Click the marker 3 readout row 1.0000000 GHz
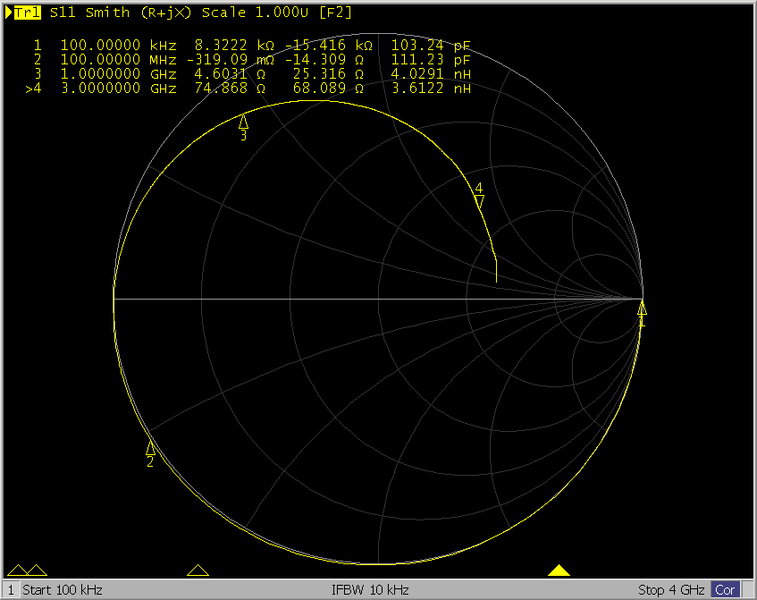This screenshot has height=600, width=757. [252, 74]
